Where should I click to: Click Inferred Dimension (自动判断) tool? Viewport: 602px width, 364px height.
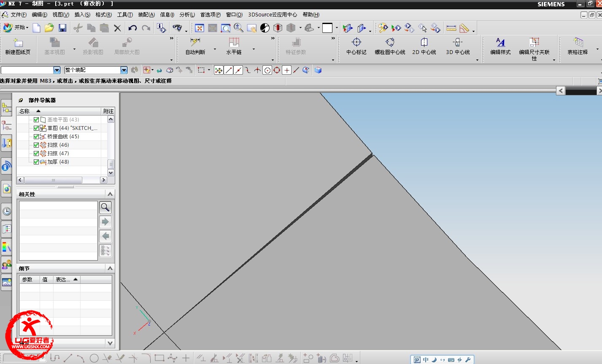click(x=195, y=46)
